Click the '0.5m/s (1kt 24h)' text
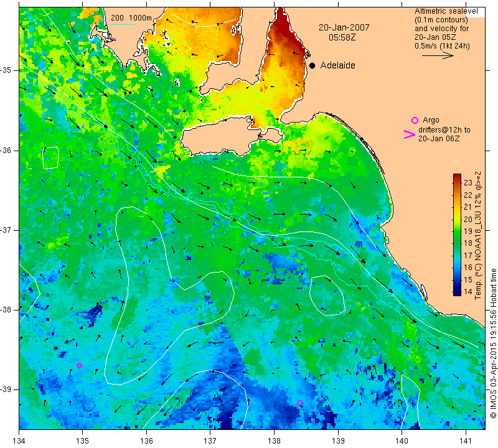 pyautogui.click(x=442, y=46)
